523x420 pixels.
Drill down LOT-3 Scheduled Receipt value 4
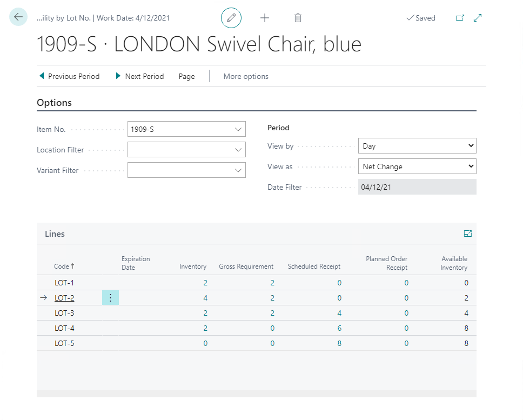(x=339, y=313)
